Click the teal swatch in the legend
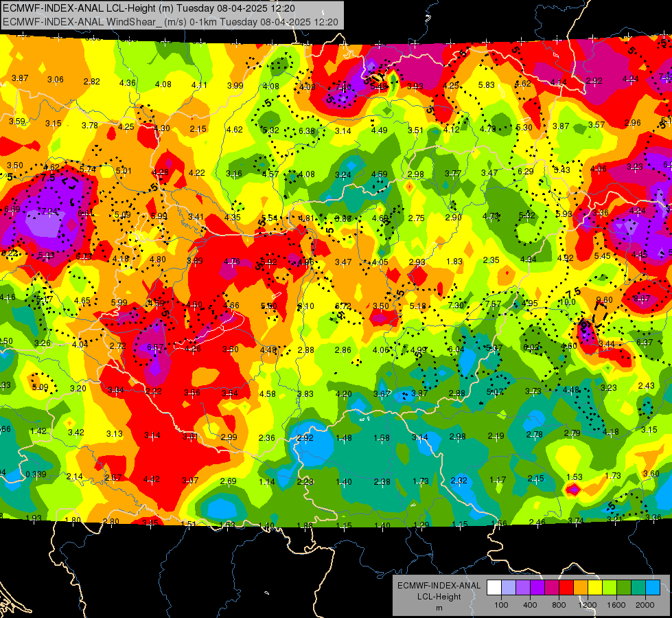This screenshot has width=672, height=618. pyautogui.click(x=638, y=588)
